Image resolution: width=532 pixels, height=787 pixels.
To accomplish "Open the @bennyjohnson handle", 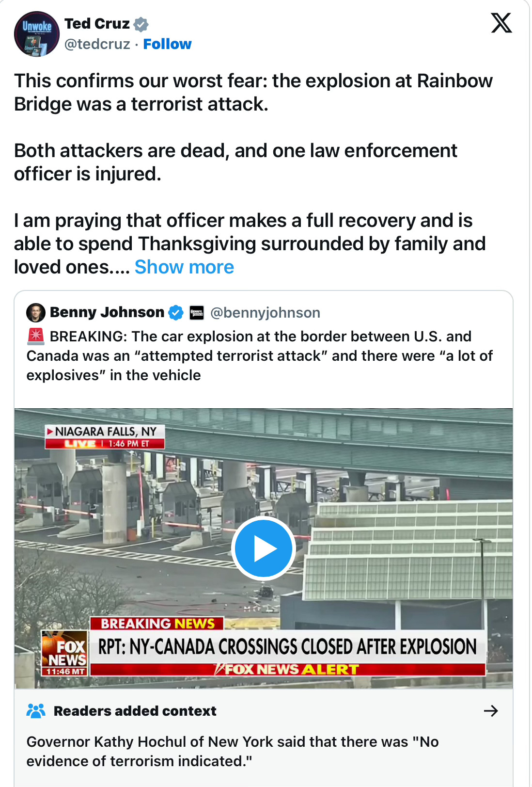I will [x=266, y=313].
